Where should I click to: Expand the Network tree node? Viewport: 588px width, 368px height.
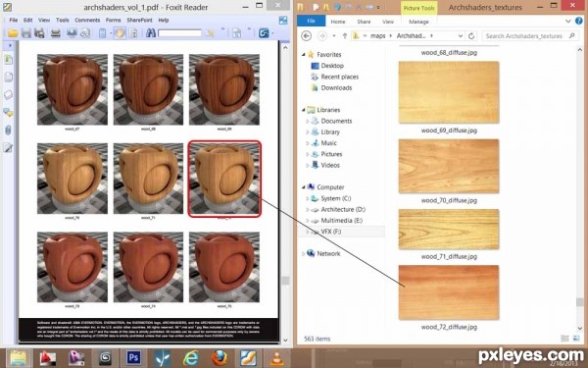click(x=303, y=254)
